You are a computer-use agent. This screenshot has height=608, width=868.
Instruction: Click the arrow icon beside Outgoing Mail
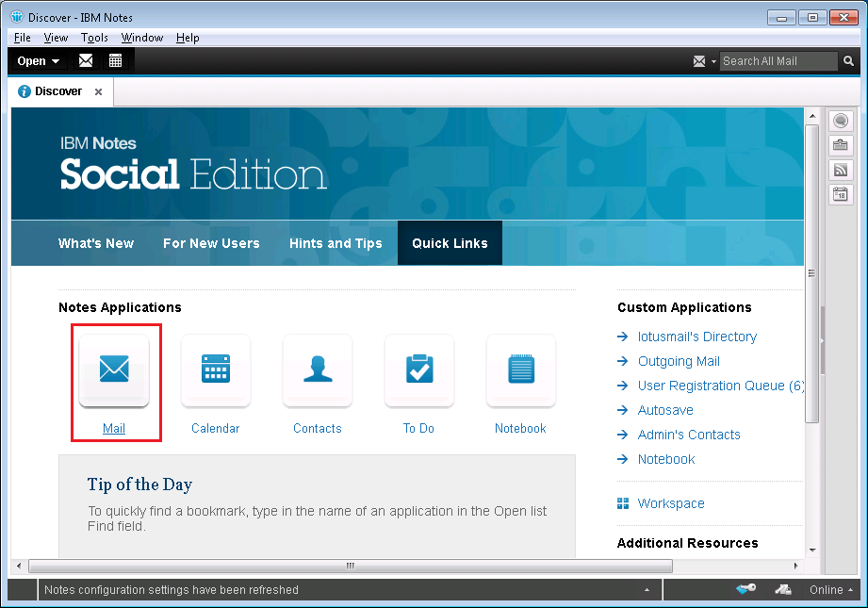tap(623, 361)
